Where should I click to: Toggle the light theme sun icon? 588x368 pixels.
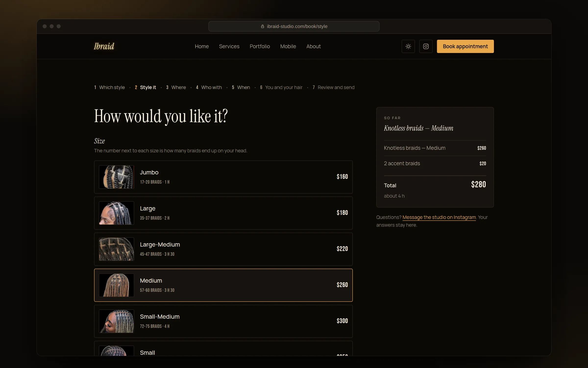tap(408, 46)
